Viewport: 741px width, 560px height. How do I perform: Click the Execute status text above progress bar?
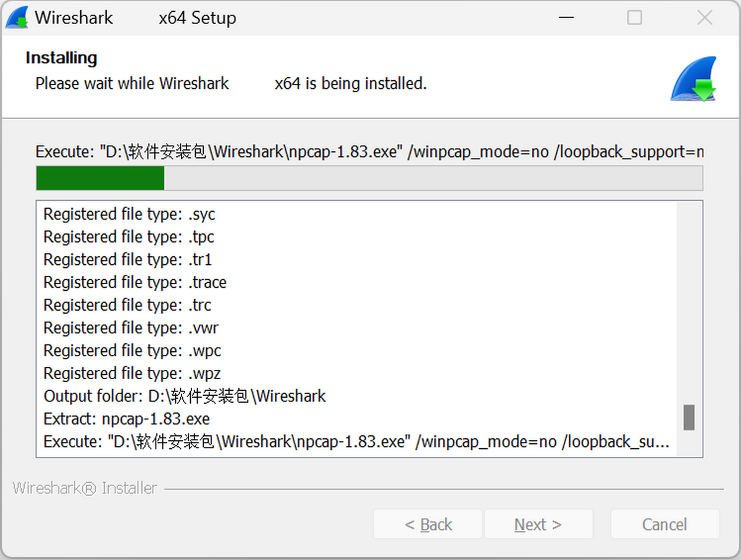369,152
